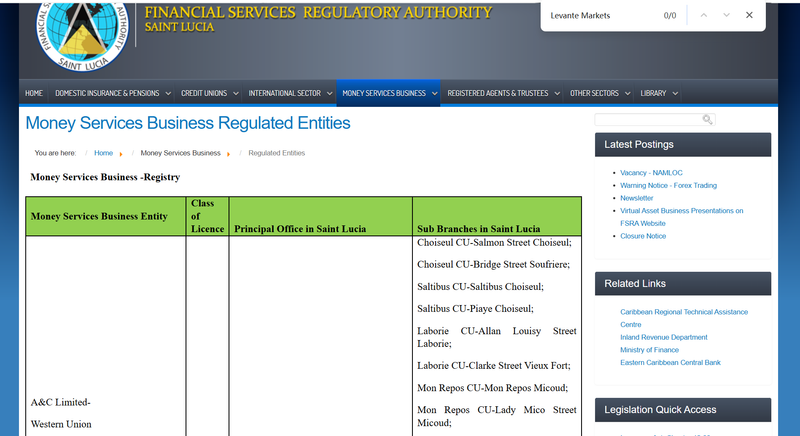Click Regulated Entities breadcrumb text
800x436 pixels.
(277, 153)
